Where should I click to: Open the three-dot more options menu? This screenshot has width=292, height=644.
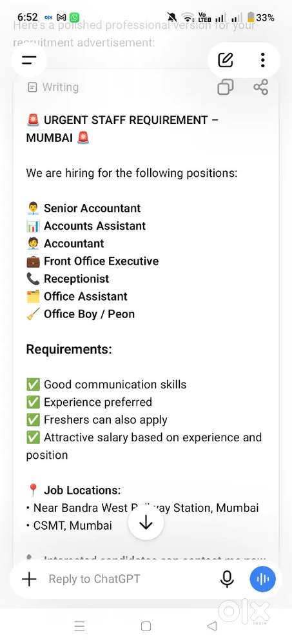tap(262, 61)
